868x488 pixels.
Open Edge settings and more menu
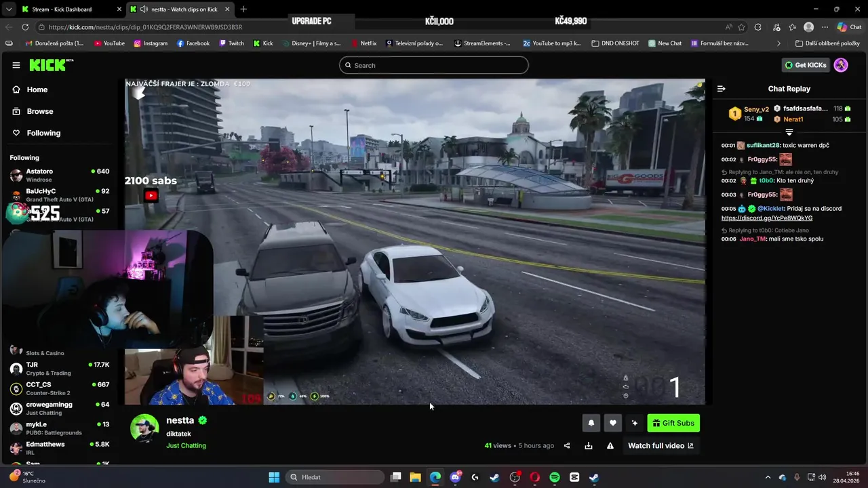[825, 27]
